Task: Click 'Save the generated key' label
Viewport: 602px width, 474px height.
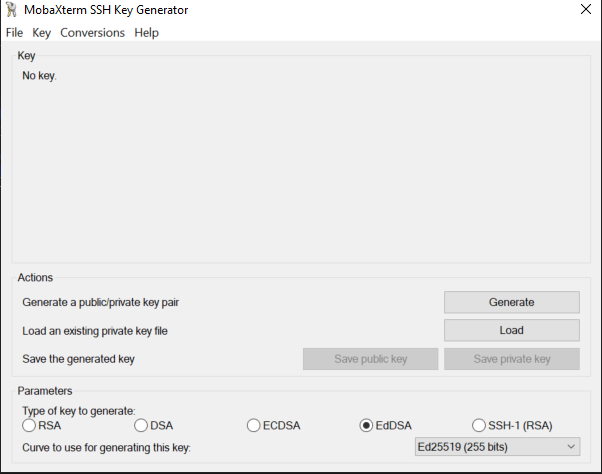Action: [78, 359]
